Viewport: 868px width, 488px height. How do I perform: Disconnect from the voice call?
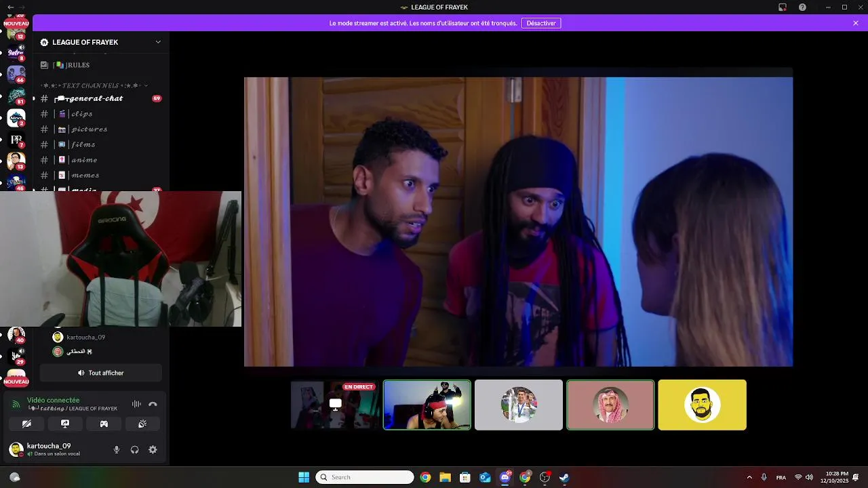coord(153,404)
